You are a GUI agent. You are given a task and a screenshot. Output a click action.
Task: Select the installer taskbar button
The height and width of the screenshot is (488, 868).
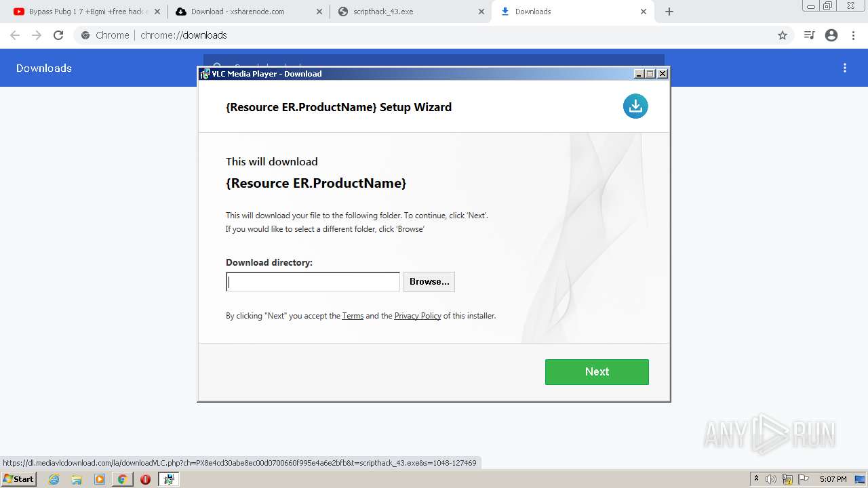pos(169,479)
